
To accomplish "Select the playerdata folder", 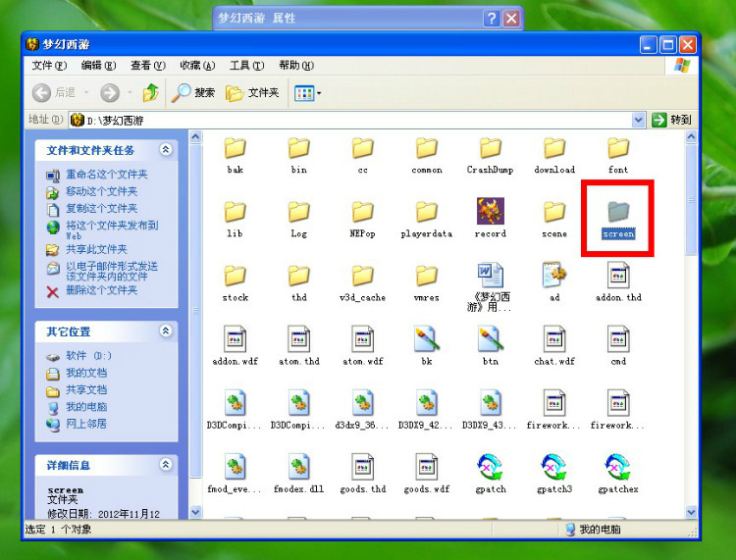I will (426, 219).
